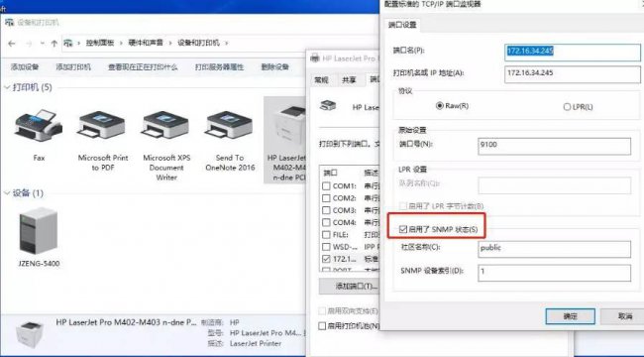Check the COM1: port checkbox
The height and width of the screenshot is (357, 644).
pyautogui.click(x=326, y=185)
